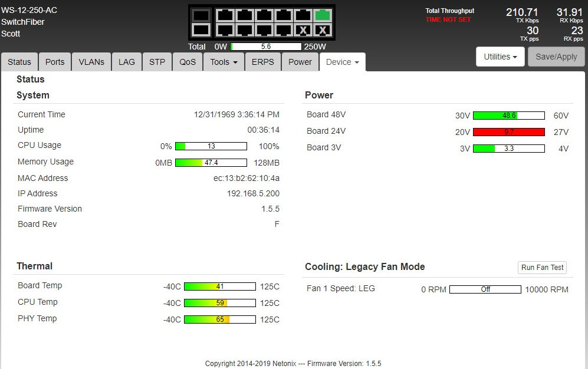Go to the QoS tab
Viewport: 588px width, 369px height.
click(x=188, y=62)
